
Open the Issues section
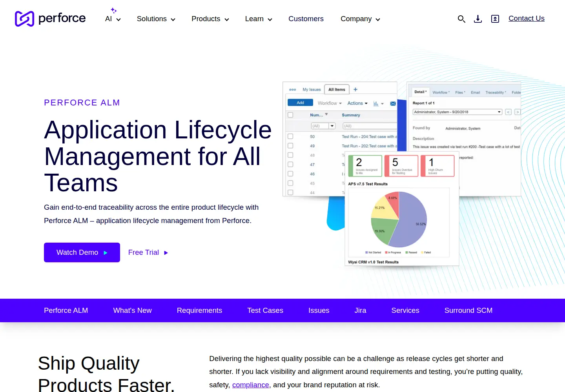pyautogui.click(x=319, y=310)
